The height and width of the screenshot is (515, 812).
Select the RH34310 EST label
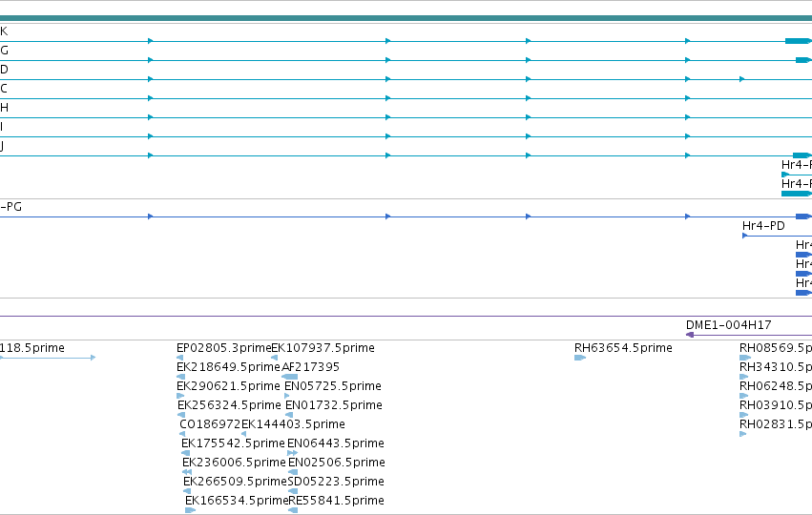(x=776, y=367)
